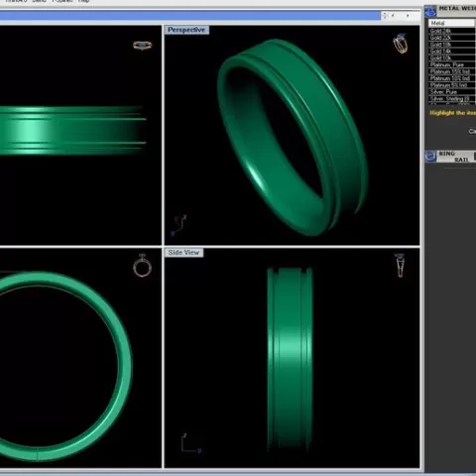Click the Ring Rail panel header
Image resolution: width=476 pixels, height=476 pixels.
[x=450, y=156]
